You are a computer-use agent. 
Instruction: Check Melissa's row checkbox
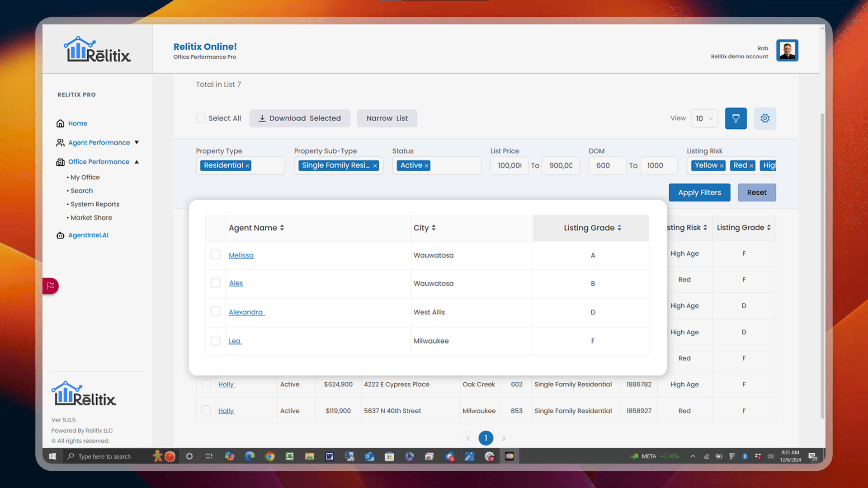click(216, 254)
